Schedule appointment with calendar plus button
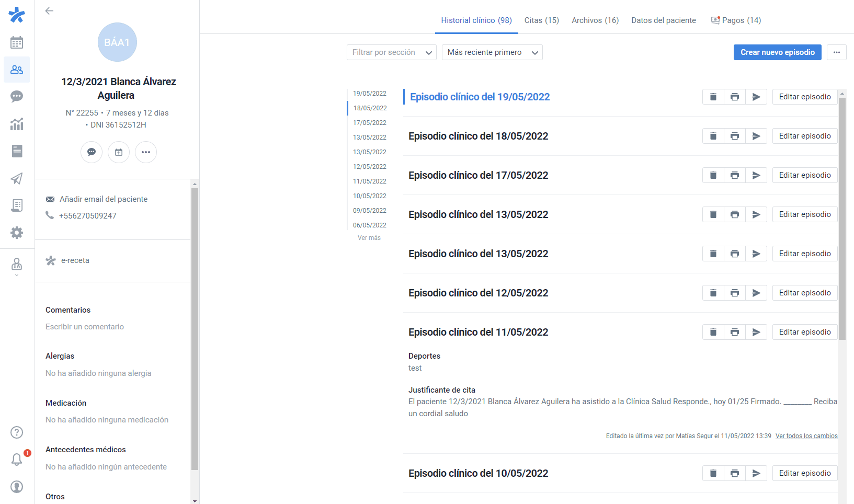854x504 pixels. [x=119, y=152]
